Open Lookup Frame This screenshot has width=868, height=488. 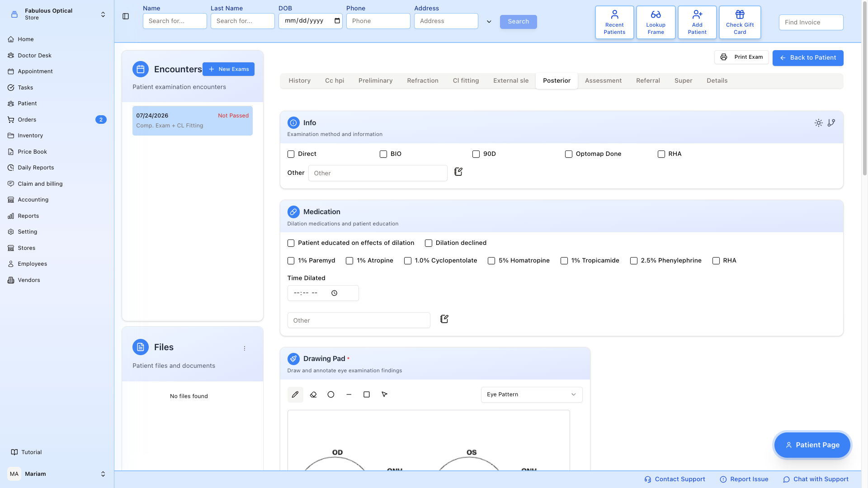click(656, 22)
